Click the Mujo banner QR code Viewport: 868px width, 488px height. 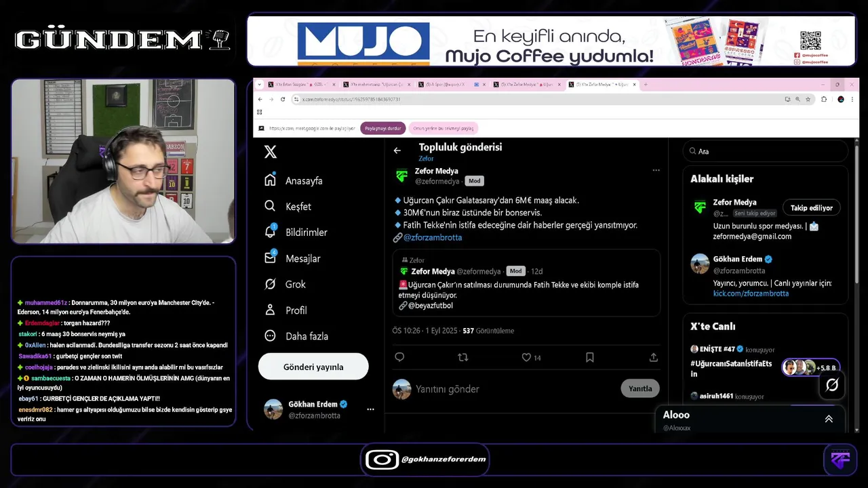810,40
